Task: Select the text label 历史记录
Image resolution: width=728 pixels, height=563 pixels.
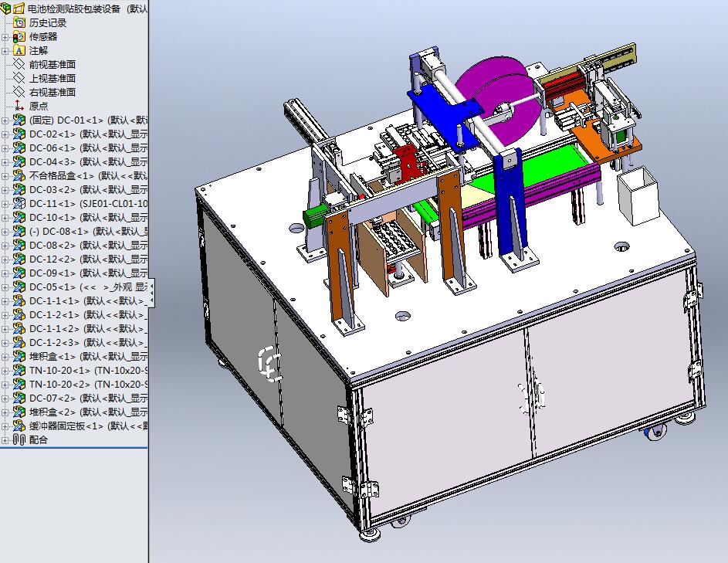Action: tap(48, 22)
